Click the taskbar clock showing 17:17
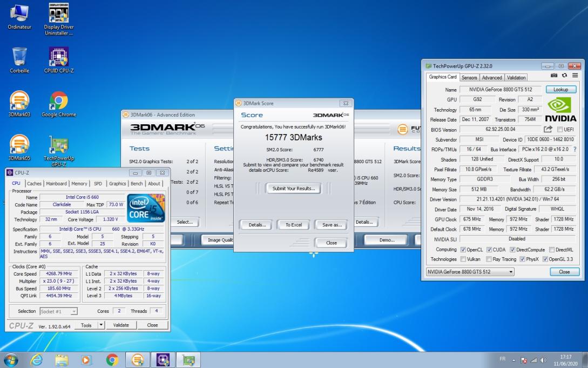The width and height of the screenshot is (588, 368). 565,360
